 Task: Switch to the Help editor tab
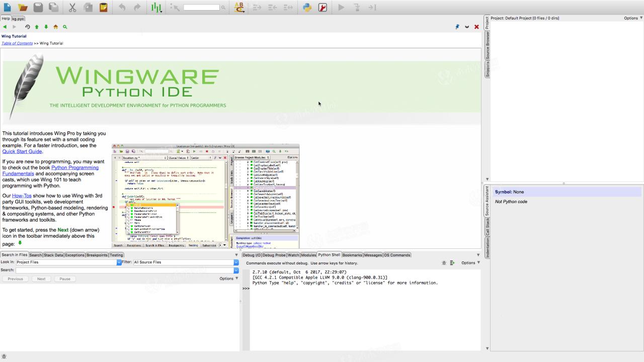click(6, 19)
